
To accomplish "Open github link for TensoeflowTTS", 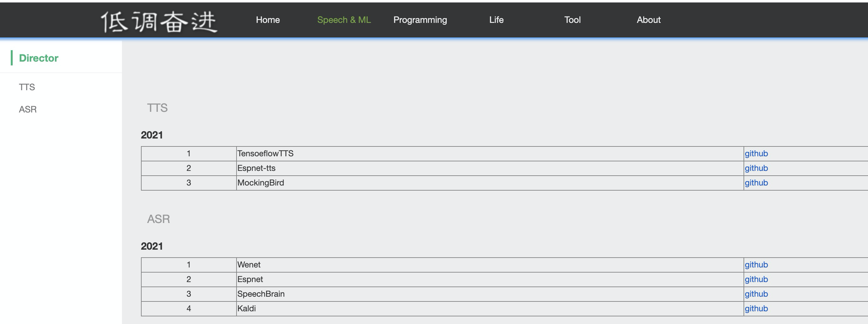I will pyautogui.click(x=756, y=154).
